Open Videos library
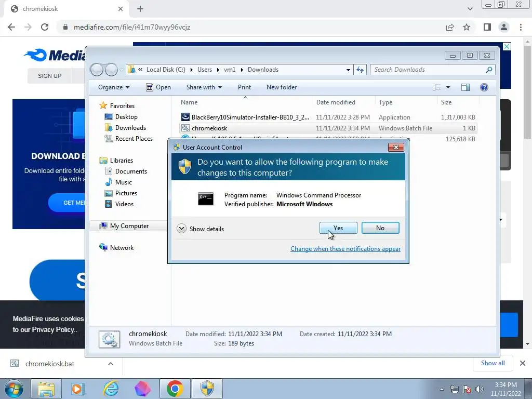 (119, 204)
